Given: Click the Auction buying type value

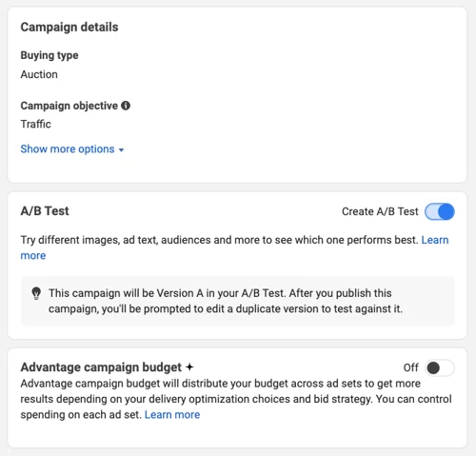Looking at the screenshot, I should [39, 74].
